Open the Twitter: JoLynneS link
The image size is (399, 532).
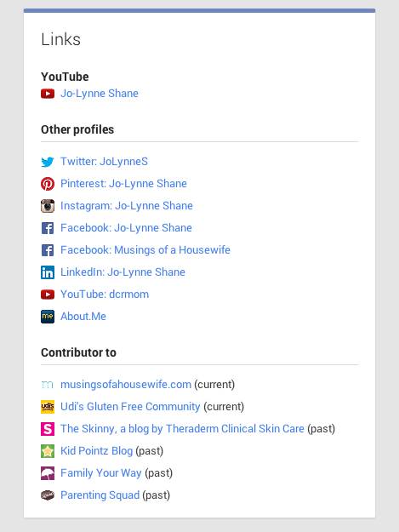pos(104,162)
